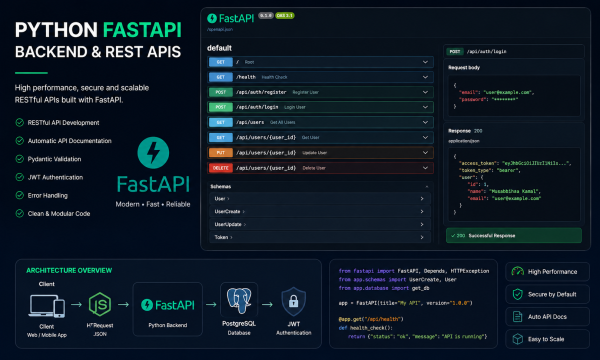This screenshot has height=360, width=600.
Task: Click the DELETE method badge
Action: (x=221, y=168)
